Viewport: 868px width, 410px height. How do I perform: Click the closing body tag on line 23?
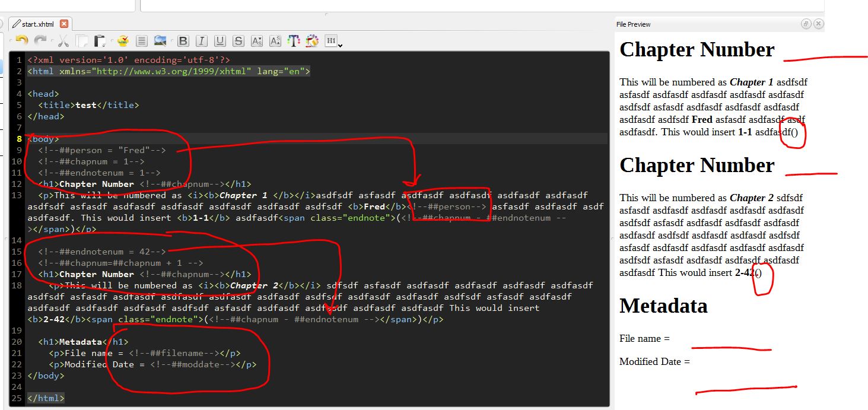point(46,376)
